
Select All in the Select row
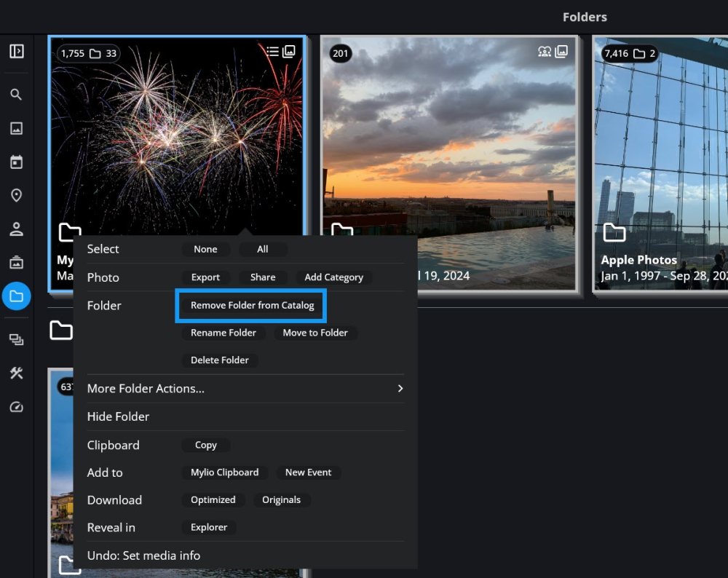pyautogui.click(x=263, y=249)
